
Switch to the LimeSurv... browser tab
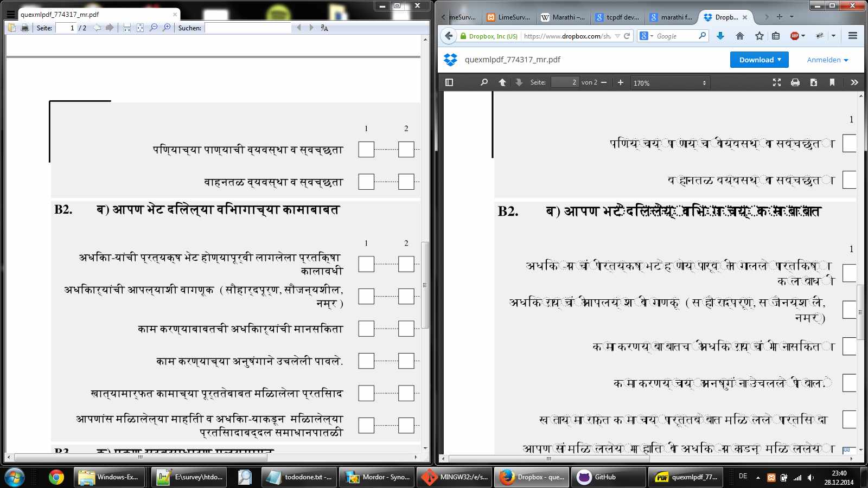508,17
